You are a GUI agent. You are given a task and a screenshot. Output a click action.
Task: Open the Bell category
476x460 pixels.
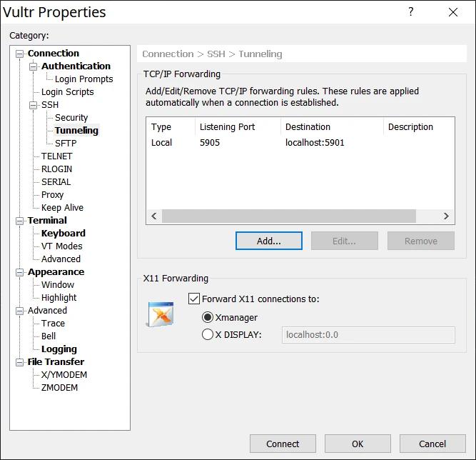(49, 336)
